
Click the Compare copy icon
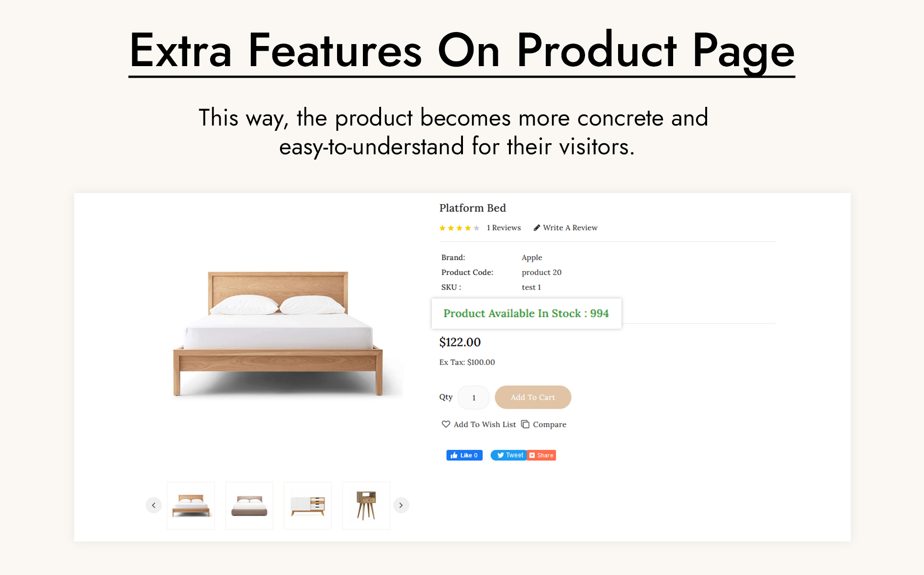525,424
